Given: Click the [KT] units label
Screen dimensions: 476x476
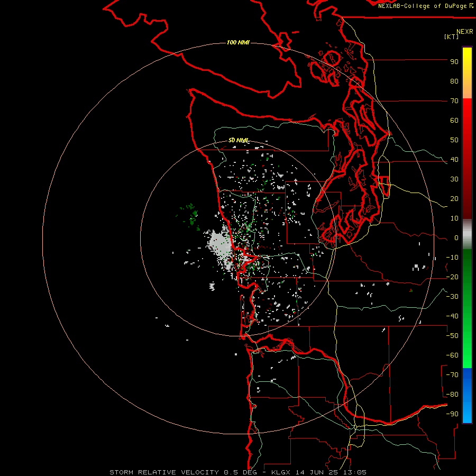Looking at the screenshot, I should (x=452, y=36).
